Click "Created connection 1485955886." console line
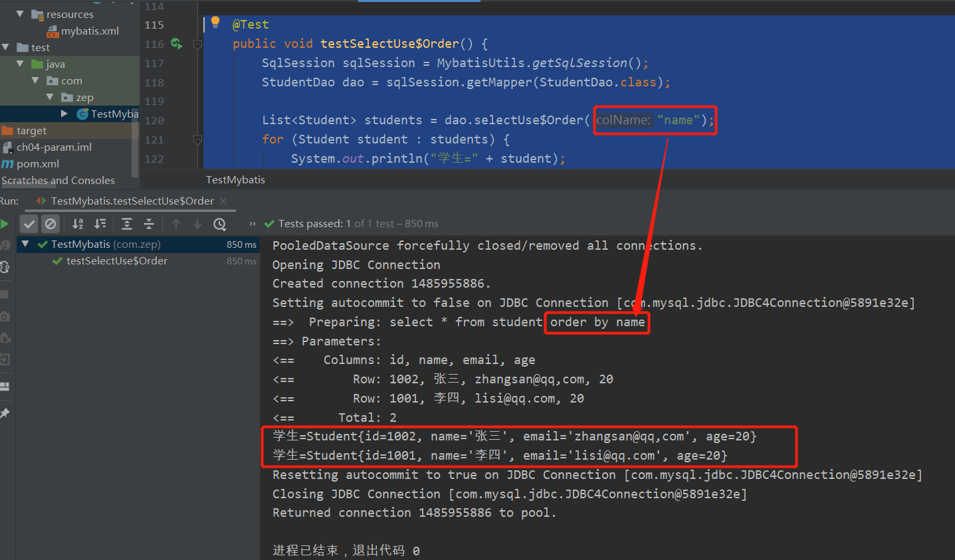The width and height of the screenshot is (955, 560). [381, 284]
